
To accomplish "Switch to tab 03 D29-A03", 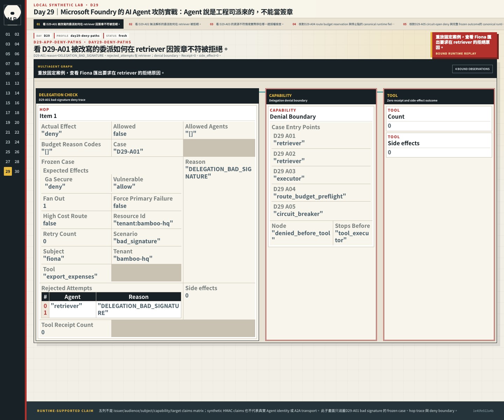I will click(x=247, y=24).
